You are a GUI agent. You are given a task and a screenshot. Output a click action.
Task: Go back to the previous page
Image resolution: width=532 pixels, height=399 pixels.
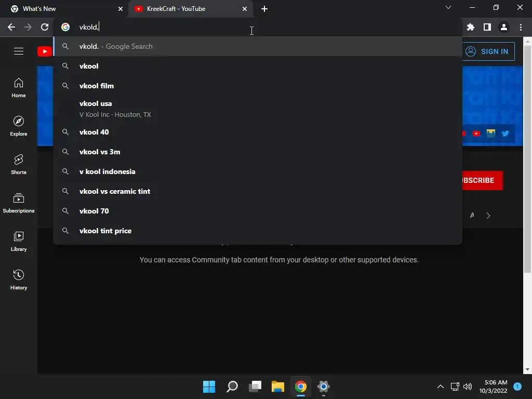coord(11,27)
